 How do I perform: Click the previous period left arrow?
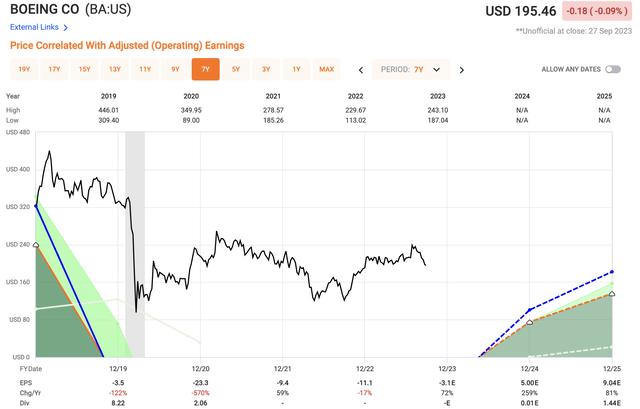point(360,70)
